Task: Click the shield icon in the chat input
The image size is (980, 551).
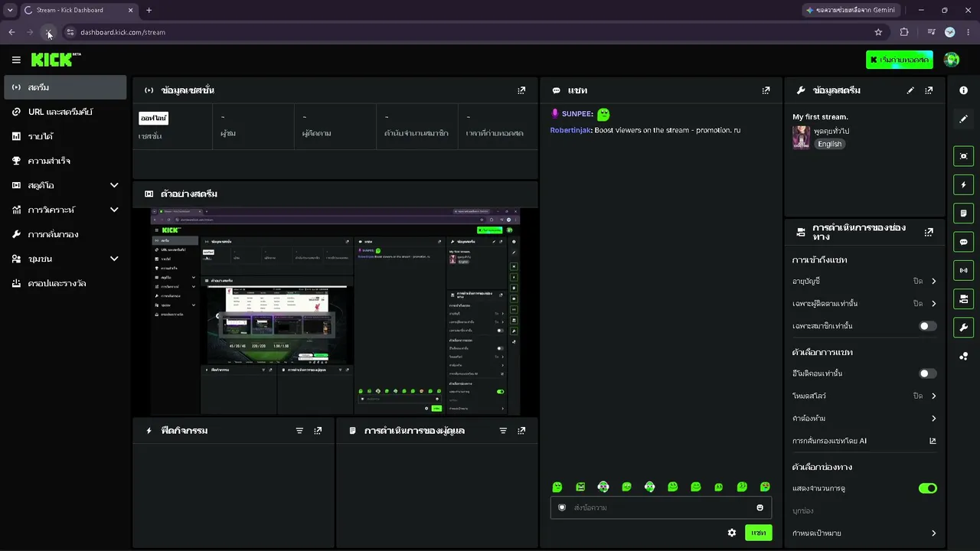Action: [x=562, y=507]
